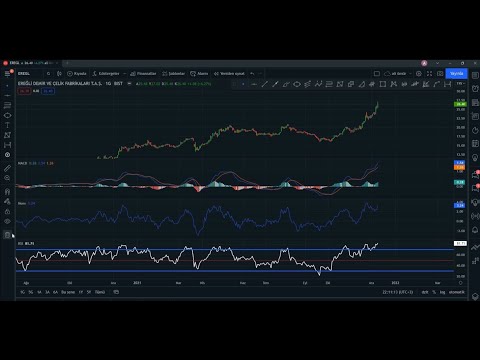Open the notifications bell icon in right sidebar

point(475,230)
